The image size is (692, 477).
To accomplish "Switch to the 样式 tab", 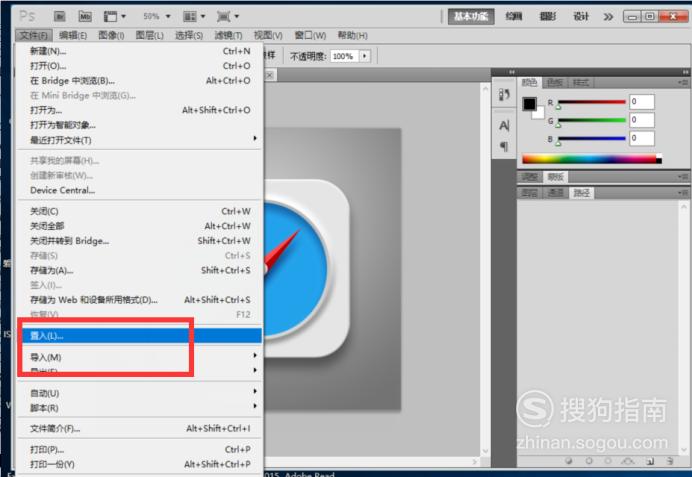I will [581, 83].
